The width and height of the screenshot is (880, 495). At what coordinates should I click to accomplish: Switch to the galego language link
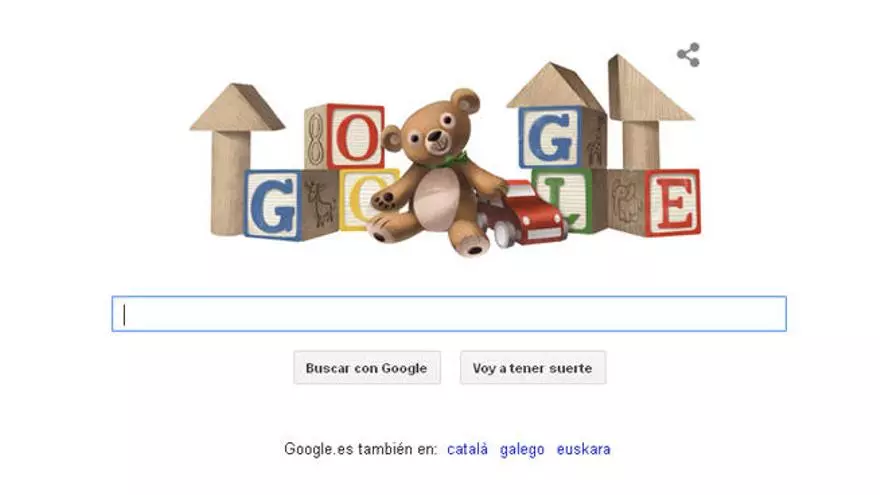click(x=522, y=450)
